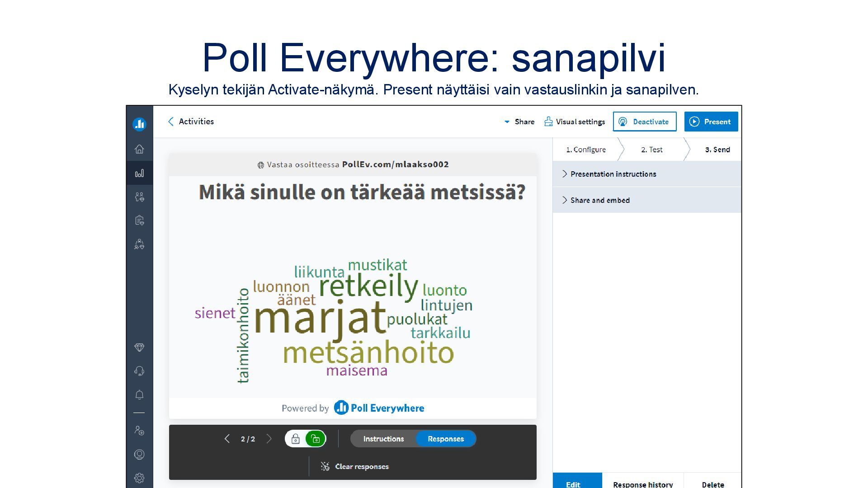Select the green unlocked responses toggle
The width and height of the screenshot is (868, 488).
(316, 439)
